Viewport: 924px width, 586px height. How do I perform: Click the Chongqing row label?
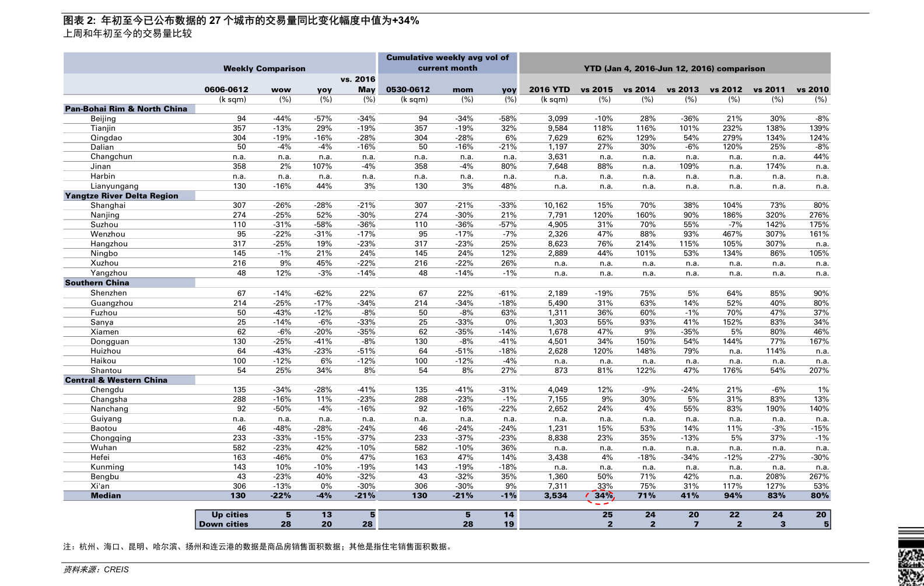point(111,438)
